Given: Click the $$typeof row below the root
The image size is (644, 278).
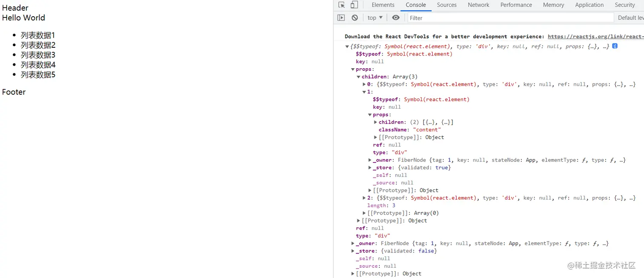Looking at the screenshot, I should [x=404, y=54].
